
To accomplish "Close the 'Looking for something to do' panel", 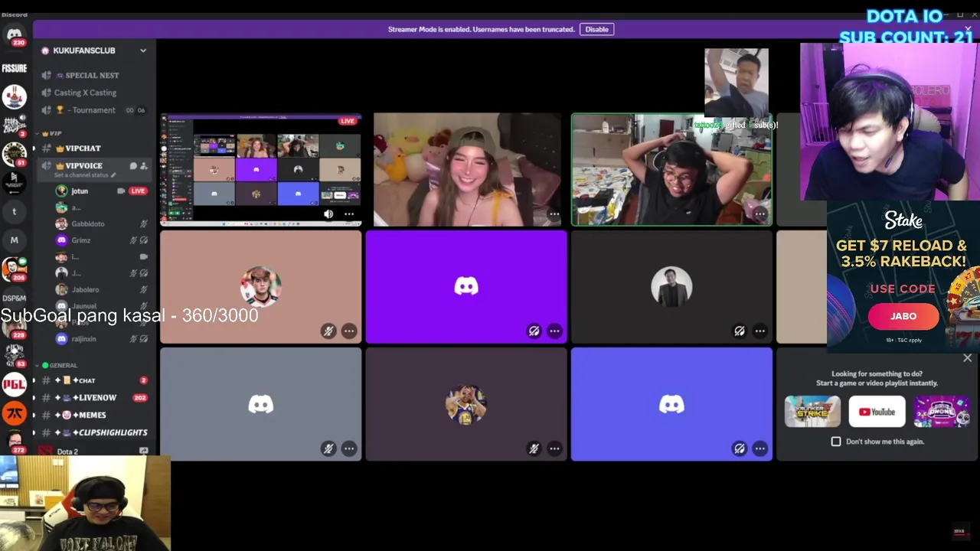I will pyautogui.click(x=968, y=358).
